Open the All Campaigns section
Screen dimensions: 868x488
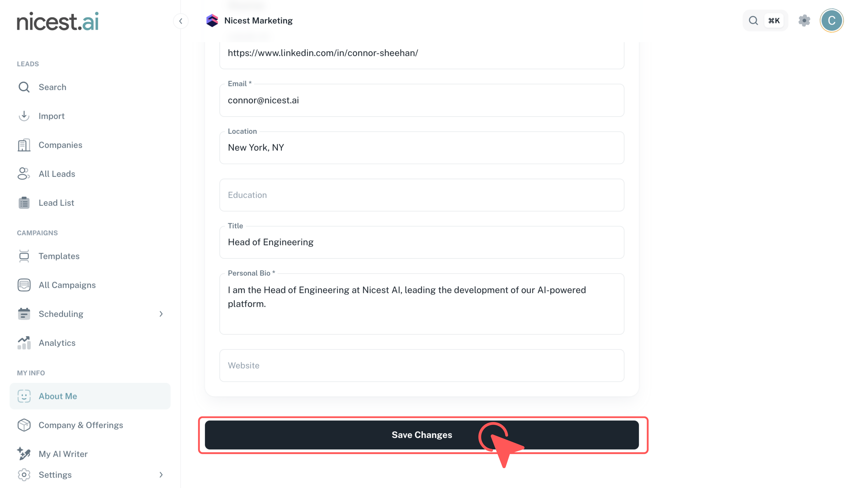(67, 285)
